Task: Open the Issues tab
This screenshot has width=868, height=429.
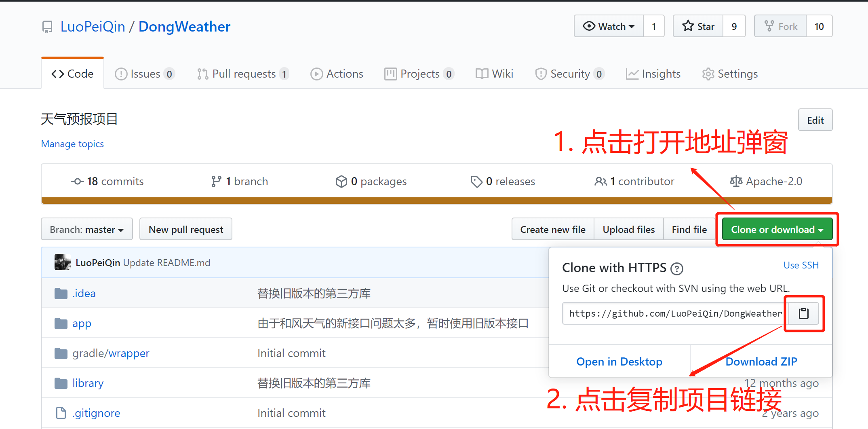Action: (x=145, y=74)
